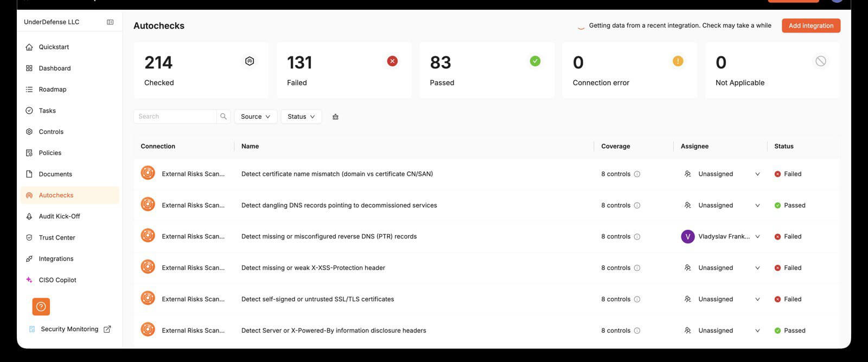The height and width of the screenshot is (362, 868).
Task: Click the green Passed checkmark icon
Action: coord(535,61)
